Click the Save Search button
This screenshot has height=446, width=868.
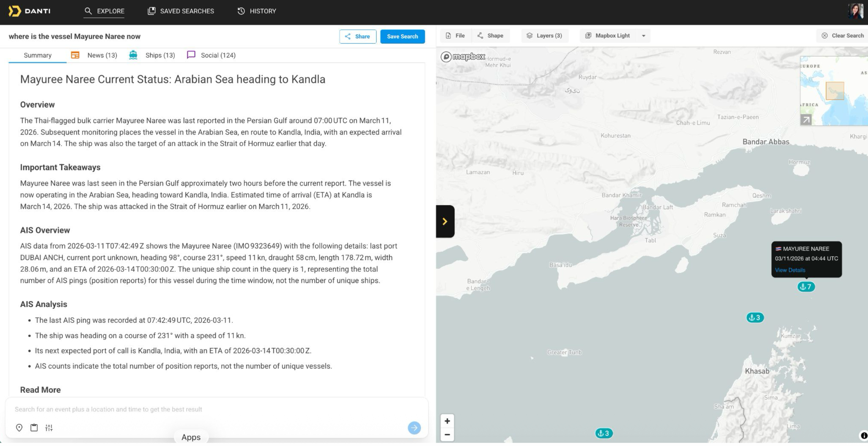(402, 36)
